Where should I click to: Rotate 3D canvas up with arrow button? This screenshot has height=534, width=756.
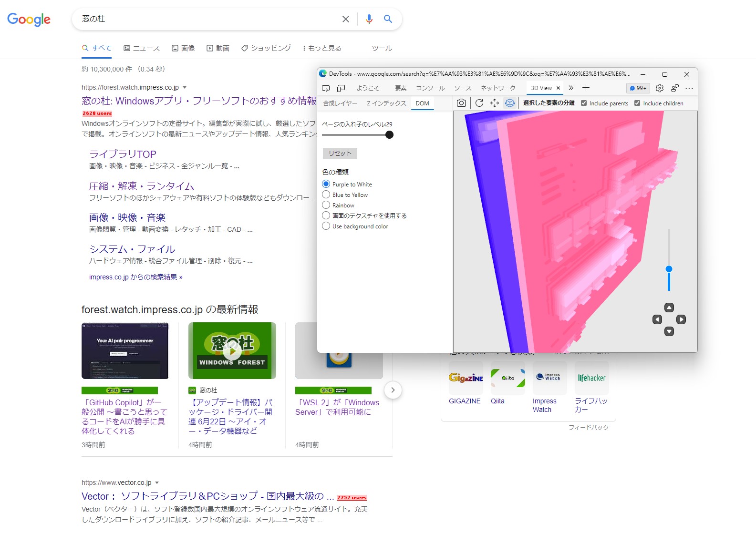tap(669, 308)
